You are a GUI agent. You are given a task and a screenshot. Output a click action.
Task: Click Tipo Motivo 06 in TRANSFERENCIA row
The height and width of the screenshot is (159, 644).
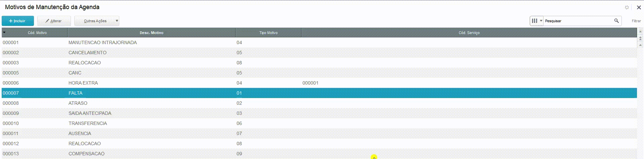(x=239, y=123)
